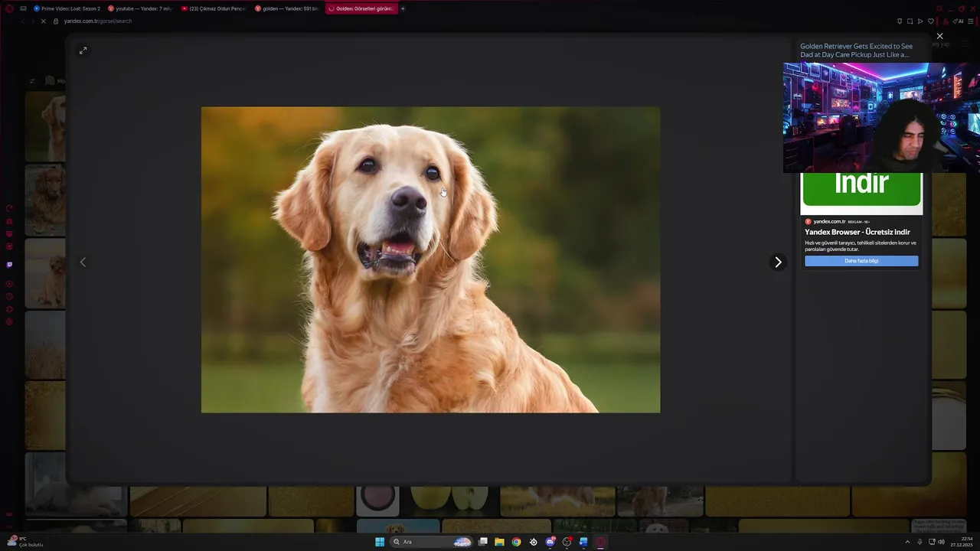Click the snapshot icon in address bar
The image size is (980, 551).
[x=910, y=21]
